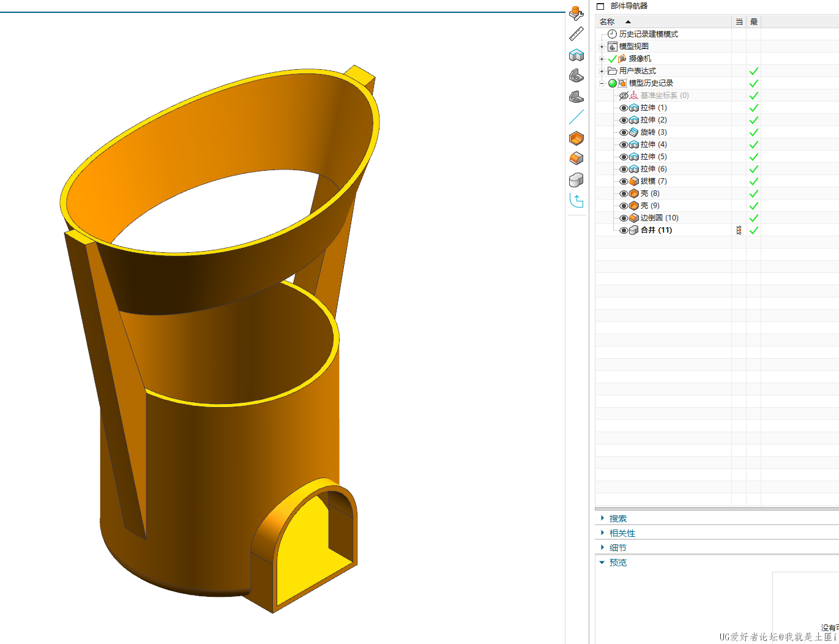Select the 历史记录建模模式 row text
The image size is (839, 644).
pos(649,34)
